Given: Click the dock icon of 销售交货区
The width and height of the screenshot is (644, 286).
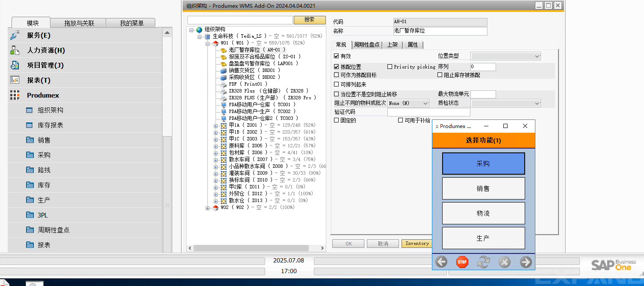Looking at the screenshot, I should (224, 71).
